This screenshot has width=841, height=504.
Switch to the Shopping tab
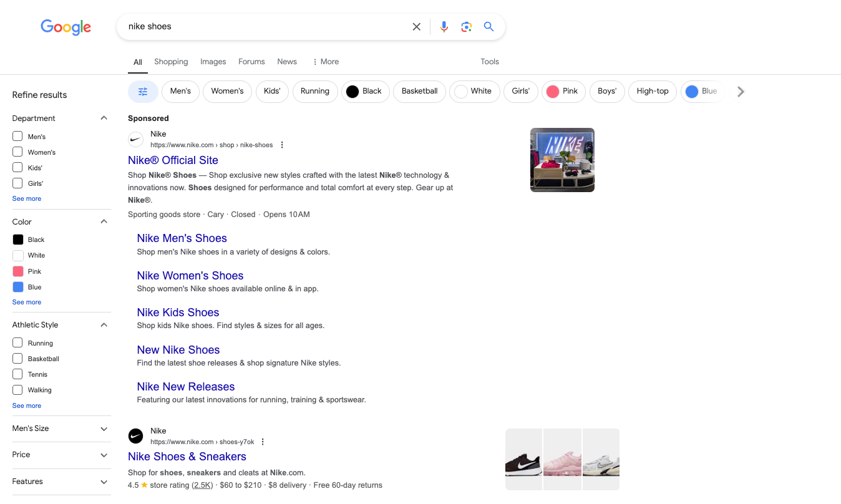pos(171,61)
